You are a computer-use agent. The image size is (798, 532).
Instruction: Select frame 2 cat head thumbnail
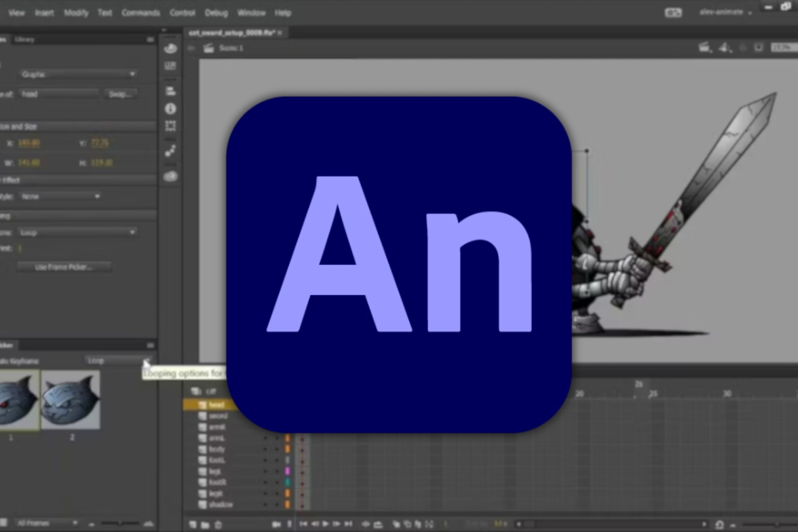[71, 400]
